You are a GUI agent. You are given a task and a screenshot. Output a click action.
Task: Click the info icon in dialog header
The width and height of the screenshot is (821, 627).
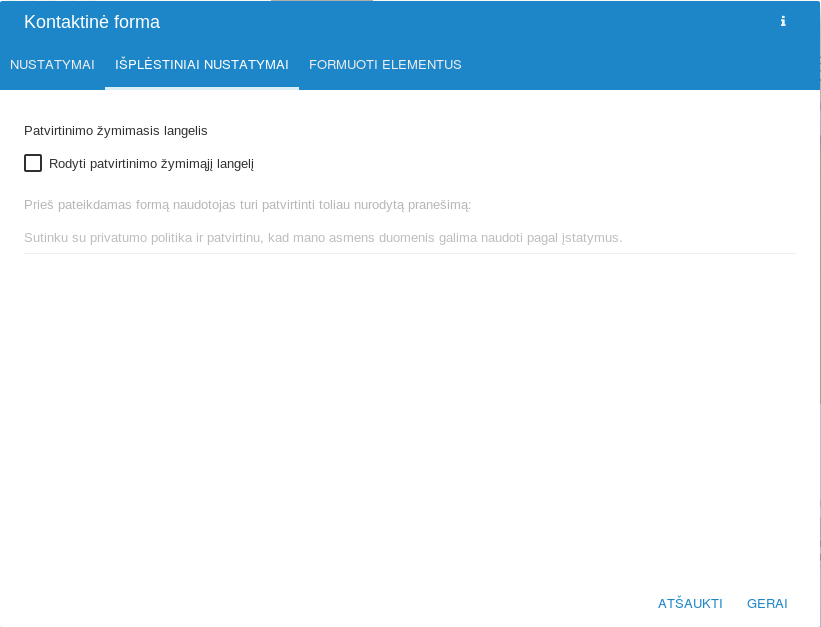783,22
